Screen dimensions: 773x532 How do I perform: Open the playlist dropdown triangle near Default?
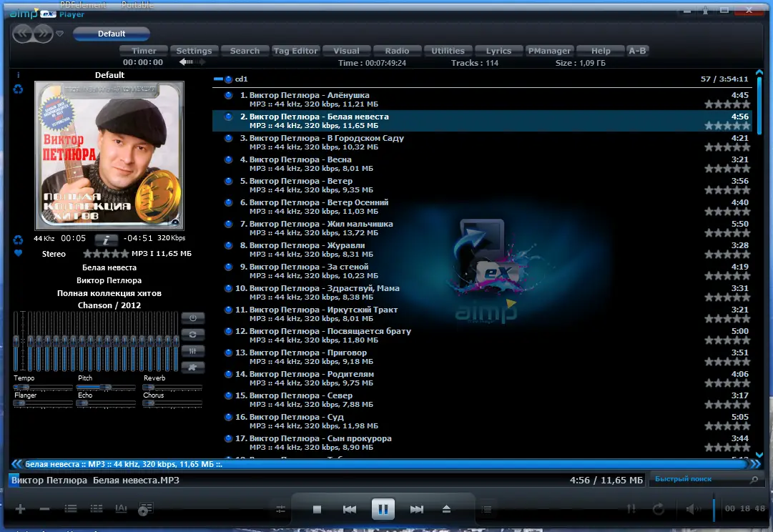click(x=59, y=34)
